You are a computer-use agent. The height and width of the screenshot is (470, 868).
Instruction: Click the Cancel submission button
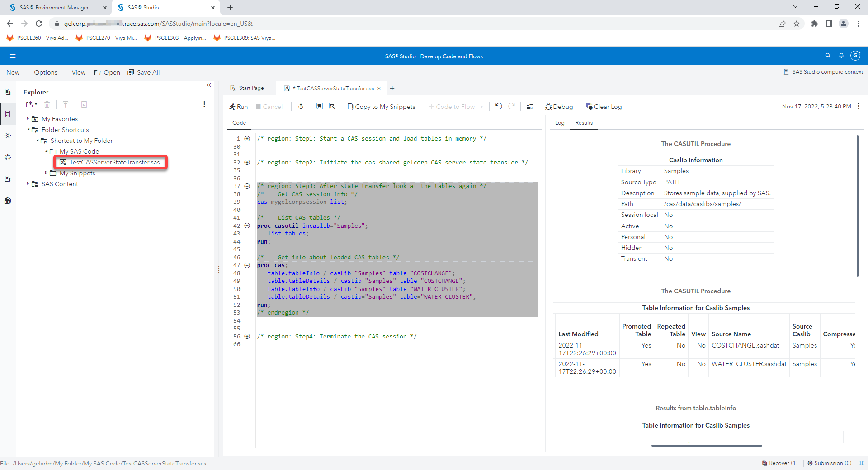pos(269,107)
